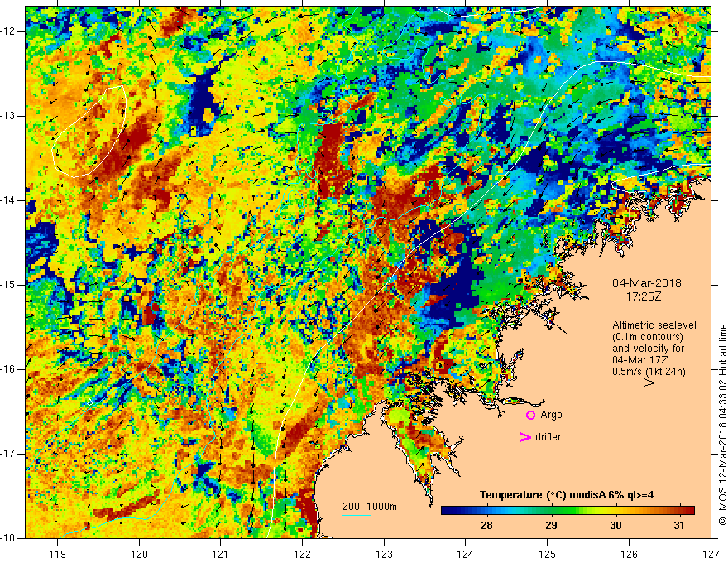Click the 'and velocity for' text

(648, 349)
